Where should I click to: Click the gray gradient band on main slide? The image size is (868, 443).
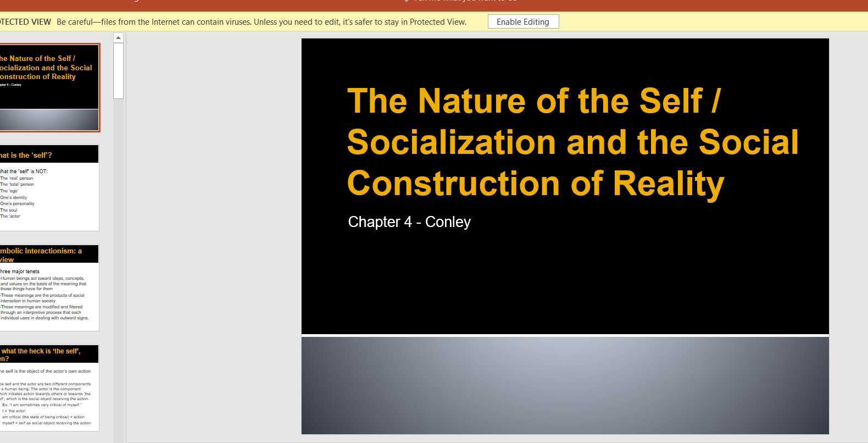[565, 385]
